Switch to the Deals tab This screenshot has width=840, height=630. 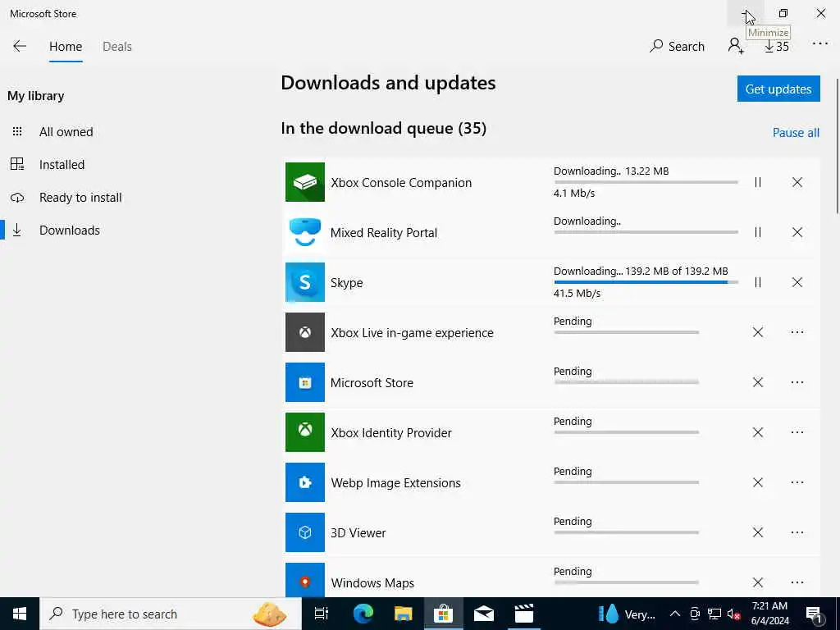pos(116,47)
